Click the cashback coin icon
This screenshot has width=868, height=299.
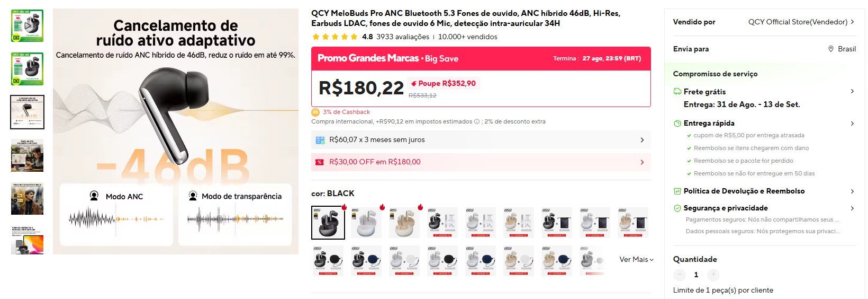315,112
